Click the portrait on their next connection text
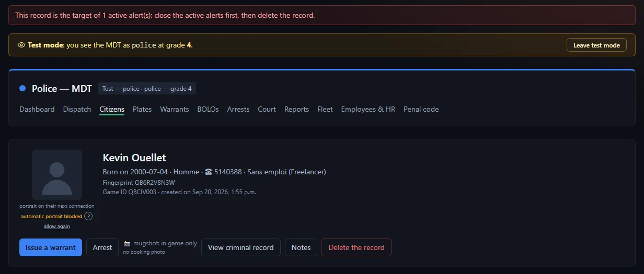This screenshot has height=274, width=644. click(x=57, y=206)
